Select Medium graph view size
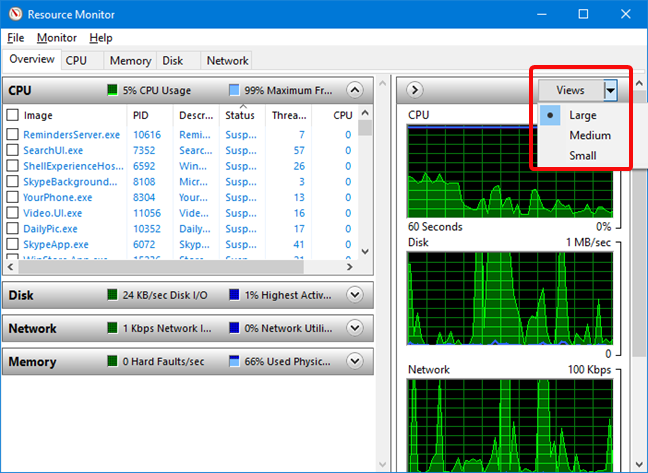This screenshot has height=473, width=648. tap(590, 135)
